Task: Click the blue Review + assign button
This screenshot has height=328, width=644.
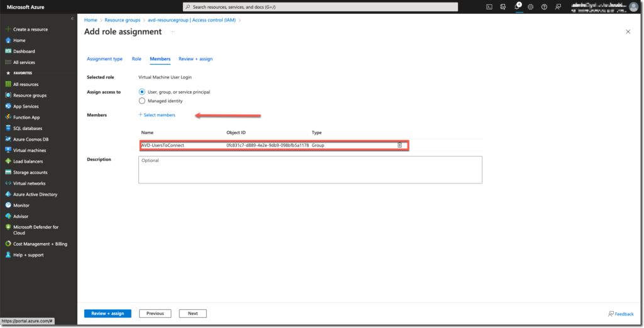Action: [x=108, y=313]
